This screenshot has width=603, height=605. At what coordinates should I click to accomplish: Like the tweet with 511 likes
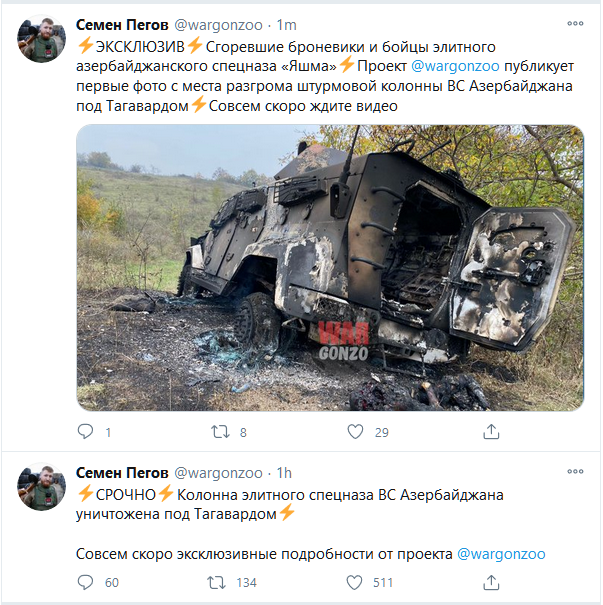tap(354, 582)
